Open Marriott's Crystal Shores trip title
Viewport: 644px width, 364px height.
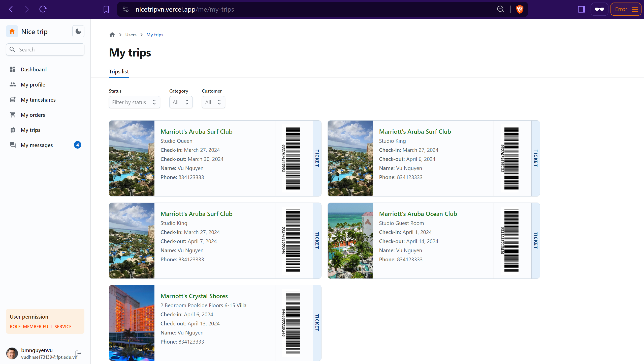[194, 296]
